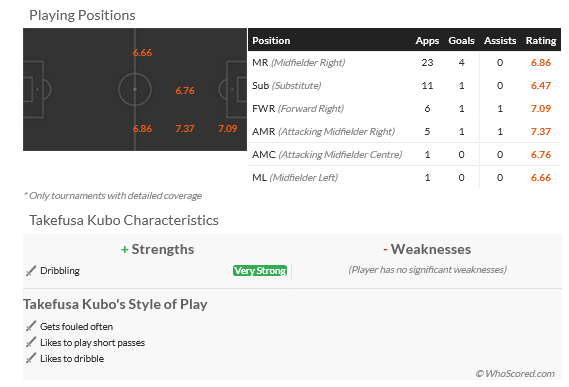The height and width of the screenshot is (387, 569).
Task: Click the 7.09 rating on the pitch
Action: (x=228, y=129)
